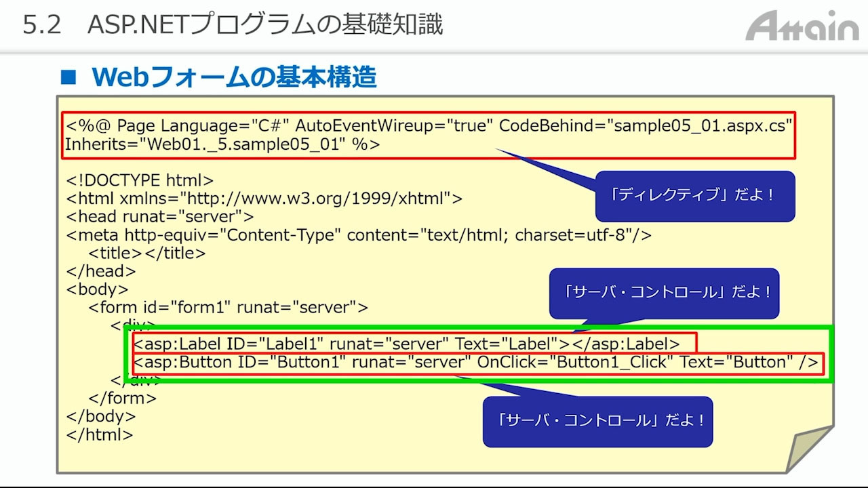Viewport: 868px width, 488px height.
Task: Select the AutoEventWireup="true" attribute
Action: tap(395, 126)
